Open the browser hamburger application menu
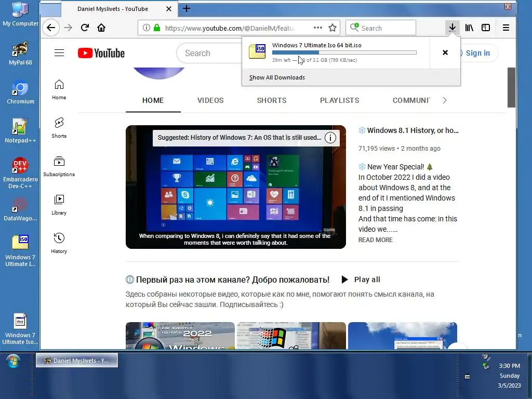This screenshot has width=532, height=399. 506,28
